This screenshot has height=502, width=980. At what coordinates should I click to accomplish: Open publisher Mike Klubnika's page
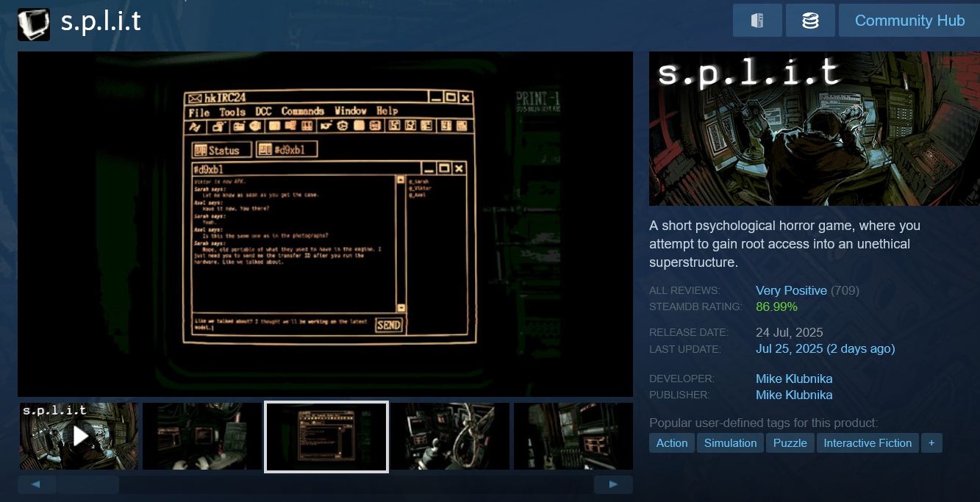coord(794,395)
